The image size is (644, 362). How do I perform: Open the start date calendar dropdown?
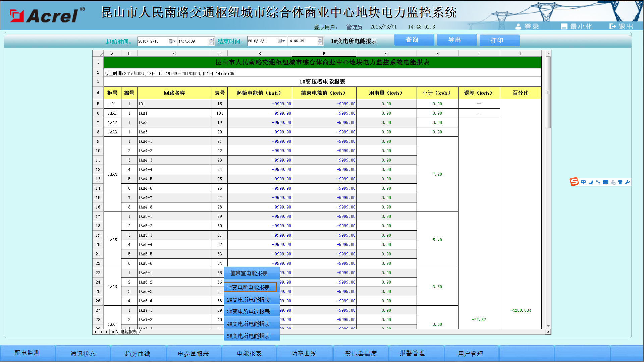click(x=172, y=41)
